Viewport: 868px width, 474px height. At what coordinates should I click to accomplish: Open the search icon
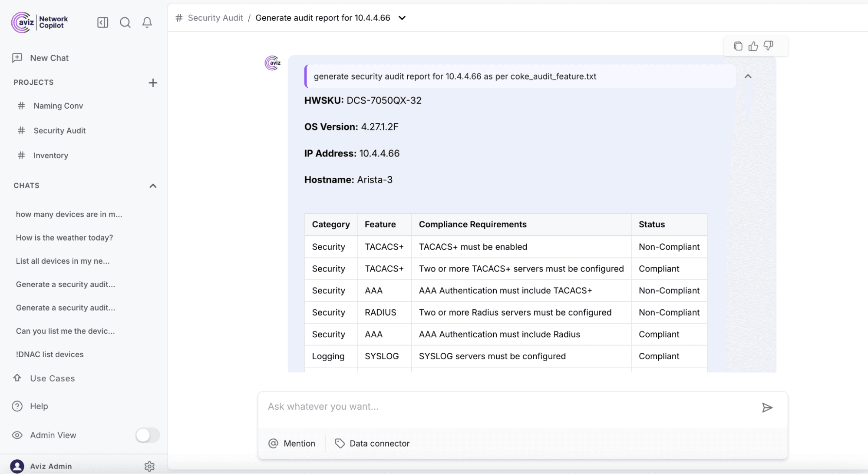point(125,23)
